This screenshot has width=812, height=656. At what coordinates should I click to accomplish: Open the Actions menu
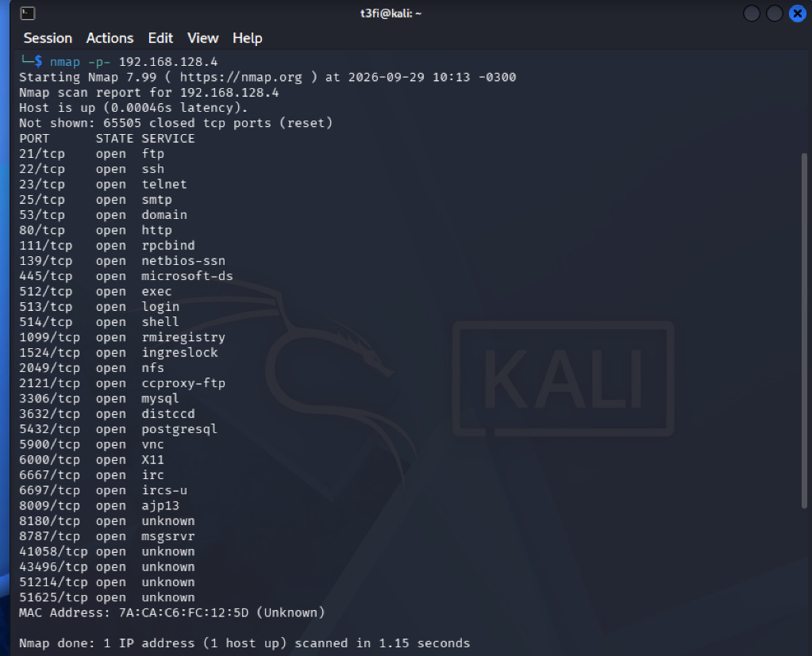110,38
